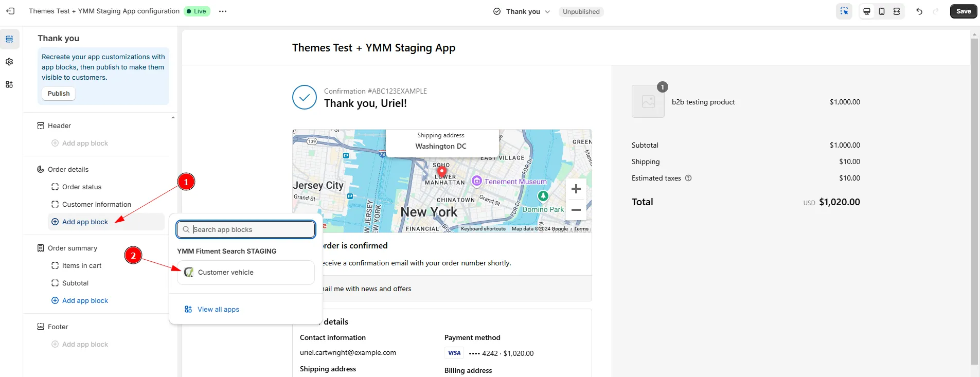980x377 pixels.
Task: Zoom in on the map
Action: 576,189
